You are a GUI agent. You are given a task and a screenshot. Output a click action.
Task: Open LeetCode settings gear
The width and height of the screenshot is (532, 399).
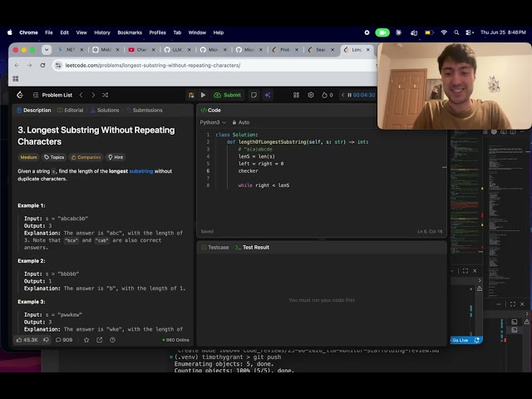310,95
